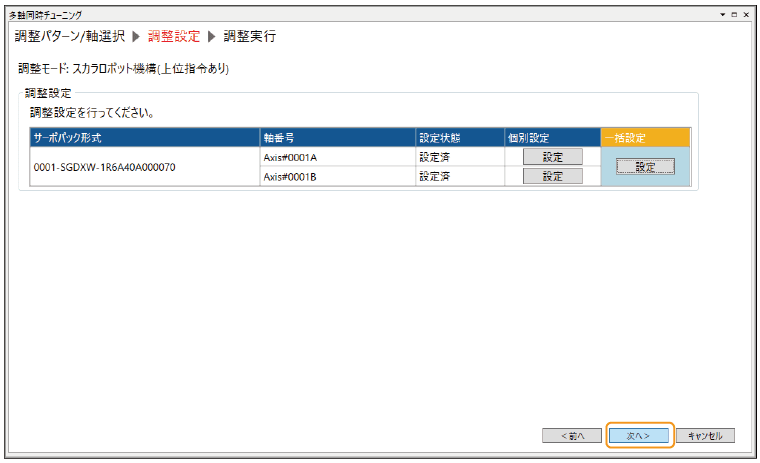Click the 軸番号 column header

(x=336, y=137)
